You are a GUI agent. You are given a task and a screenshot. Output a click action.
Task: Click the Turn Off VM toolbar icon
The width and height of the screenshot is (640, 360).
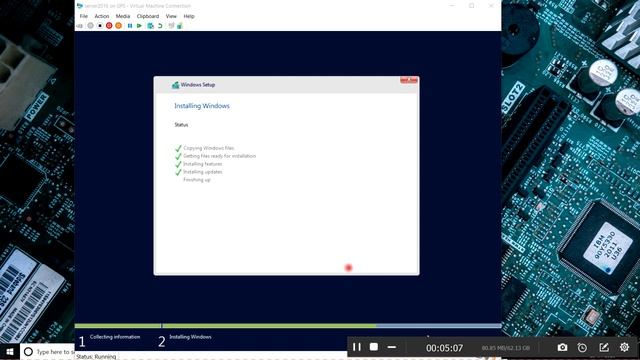pyautogui.click(x=100, y=26)
